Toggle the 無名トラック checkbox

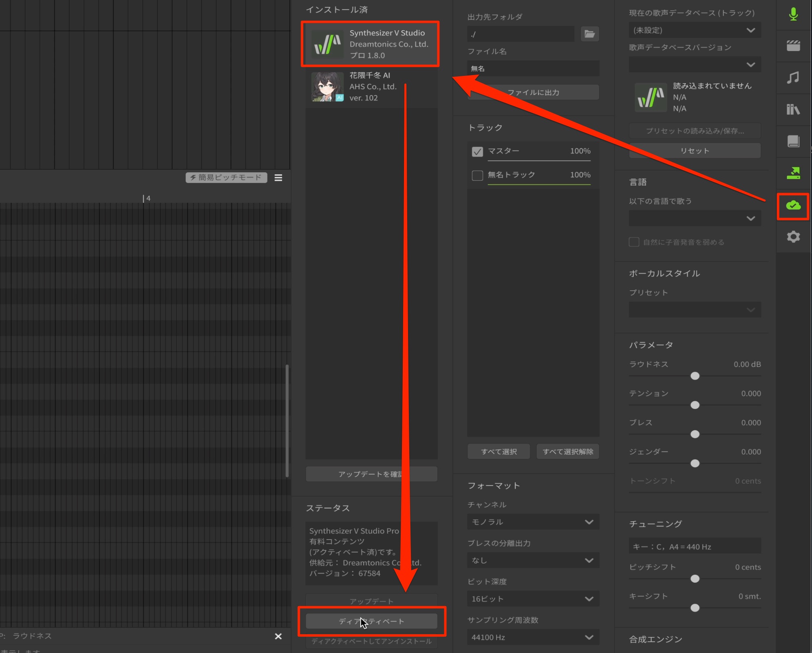tap(477, 175)
